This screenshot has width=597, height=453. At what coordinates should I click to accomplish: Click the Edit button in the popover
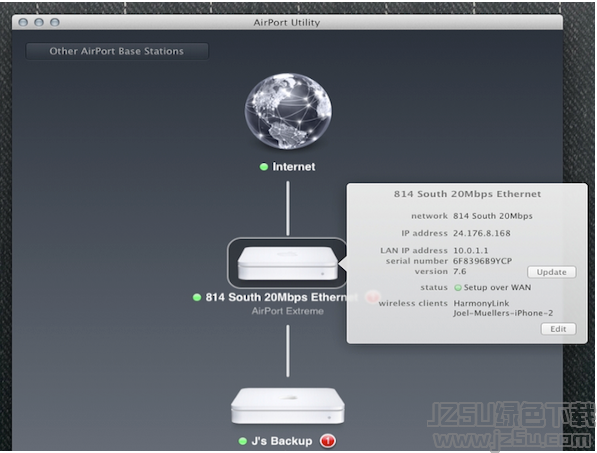pyautogui.click(x=558, y=329)
